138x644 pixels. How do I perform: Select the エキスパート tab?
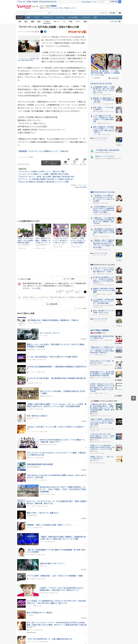[48, 17]
